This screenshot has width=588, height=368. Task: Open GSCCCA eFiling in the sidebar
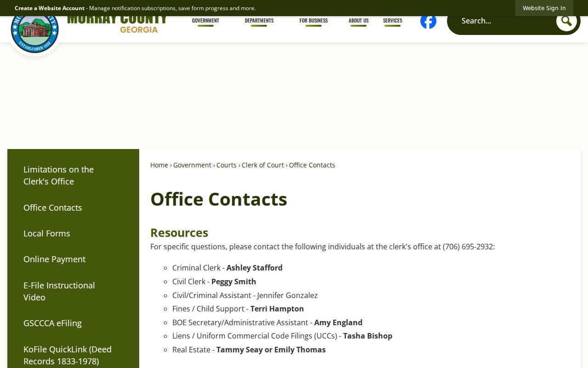73,323
